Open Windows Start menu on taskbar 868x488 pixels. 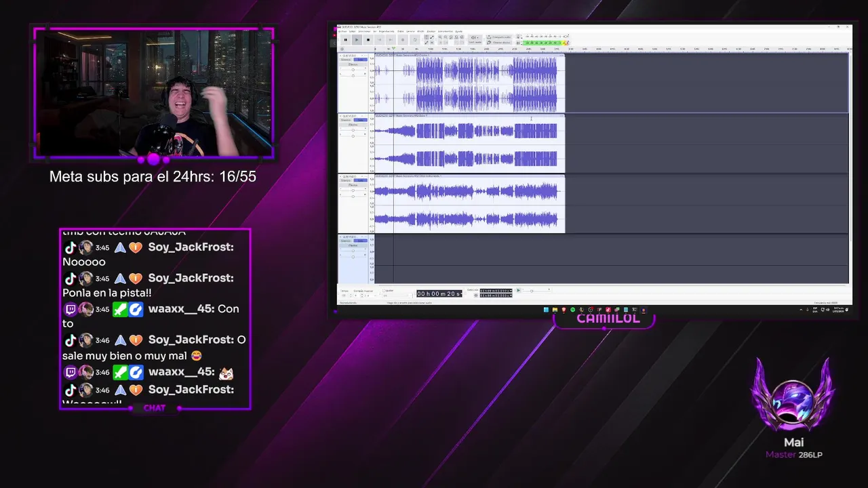(546, 310)
